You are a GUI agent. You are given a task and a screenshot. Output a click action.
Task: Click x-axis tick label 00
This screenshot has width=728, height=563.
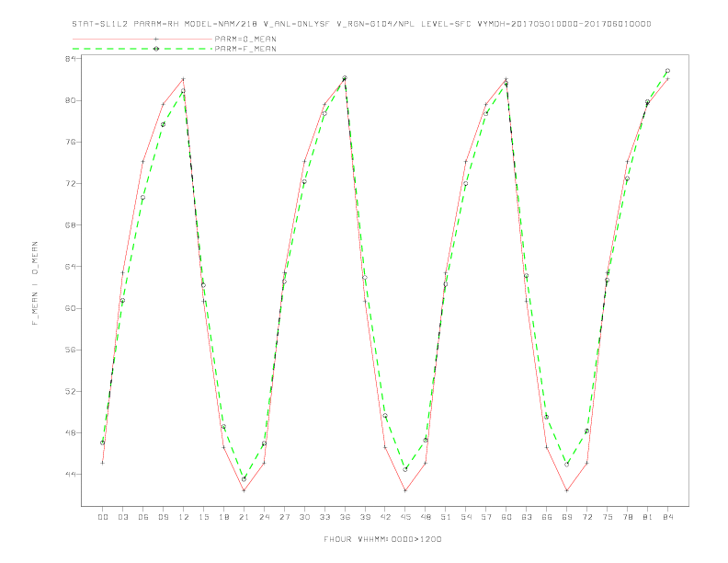tap(103, 517)
